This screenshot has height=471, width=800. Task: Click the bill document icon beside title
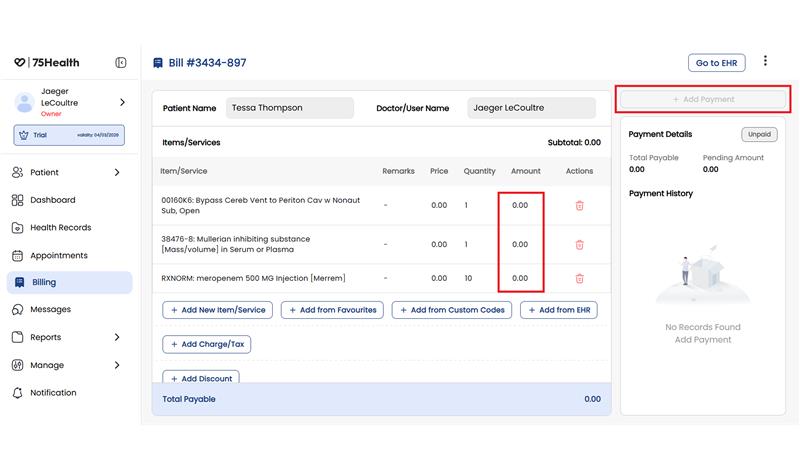point(158,63)
